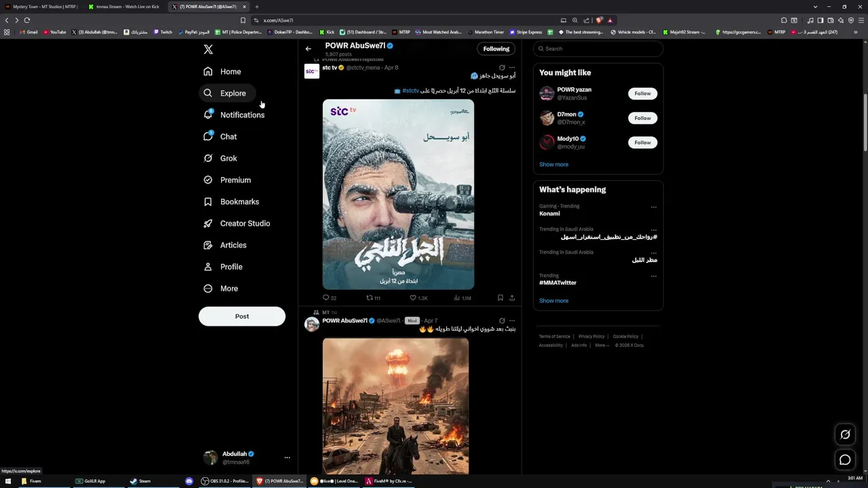Repost the stc tv post
This screenshot has width=868, height=488.
[373, 298]
